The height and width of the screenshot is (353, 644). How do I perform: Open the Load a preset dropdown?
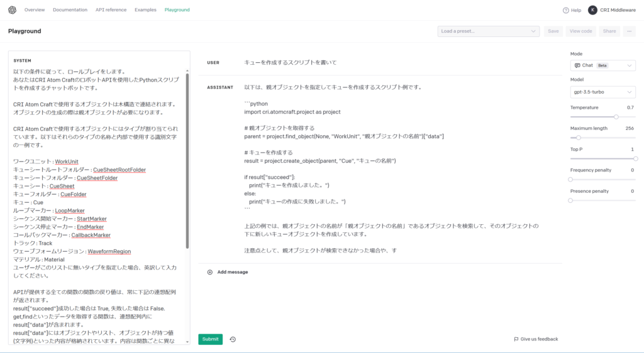pyautogui.click(x=488, y=31)
